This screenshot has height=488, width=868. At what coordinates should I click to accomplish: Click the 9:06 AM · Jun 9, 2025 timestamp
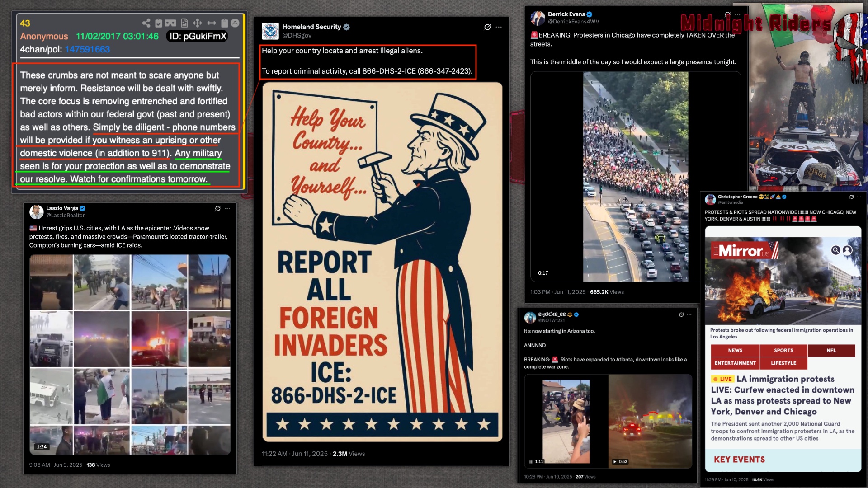[56, 465]
